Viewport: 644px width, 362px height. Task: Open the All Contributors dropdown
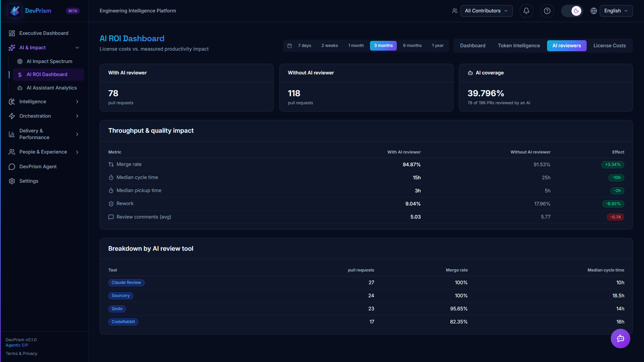[x=486, y=11]
